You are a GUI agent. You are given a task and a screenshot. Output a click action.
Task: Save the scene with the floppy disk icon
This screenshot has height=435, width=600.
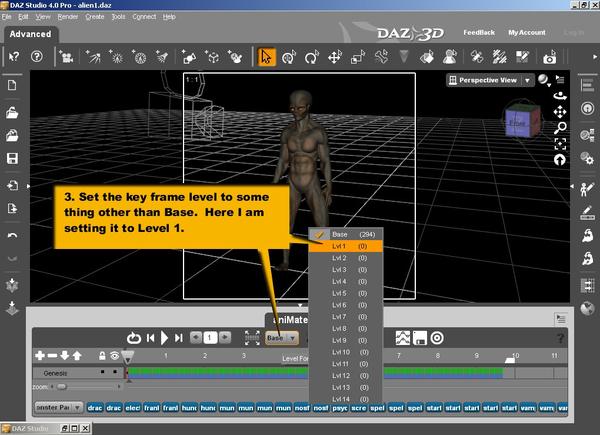pos(12,158)
